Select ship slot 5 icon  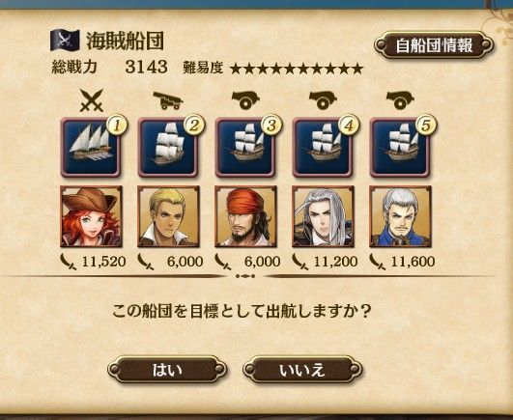tap(399, 148)
